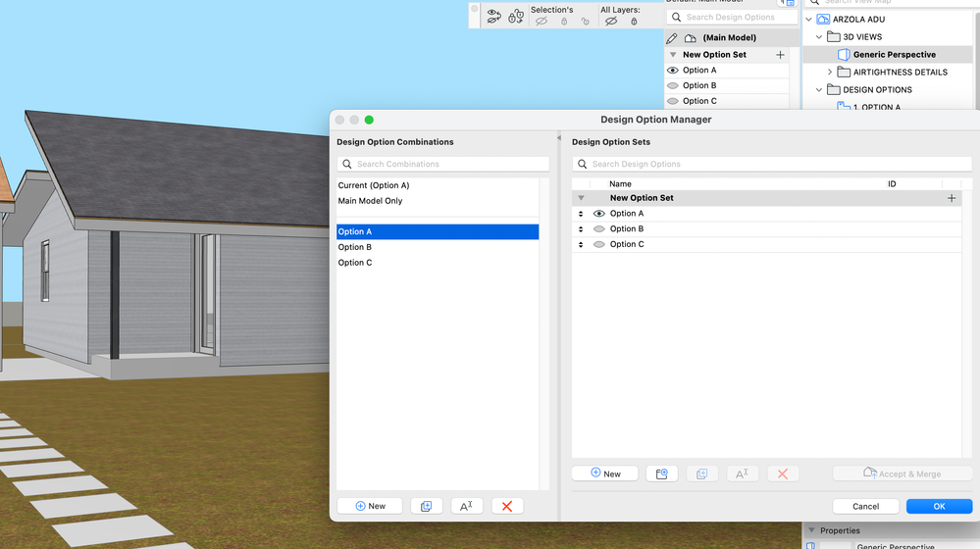Add option with plus in Design Option Sets header

pos(952,198)
